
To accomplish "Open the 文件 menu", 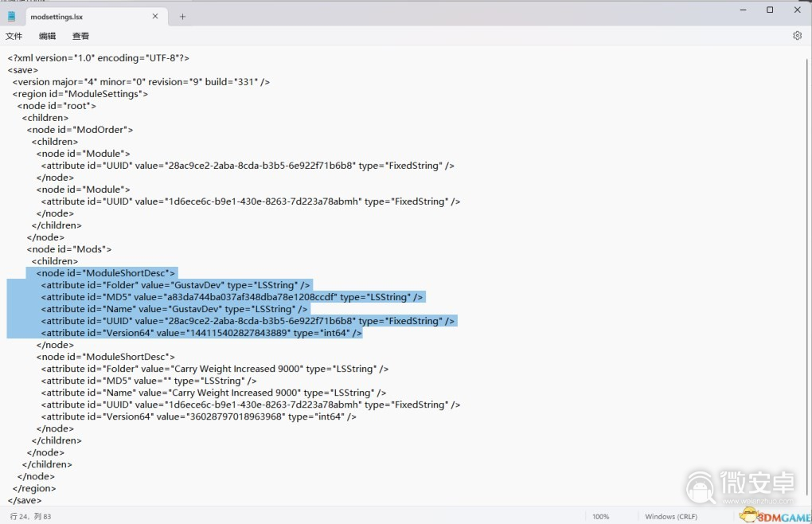I will tap(14, 36).
